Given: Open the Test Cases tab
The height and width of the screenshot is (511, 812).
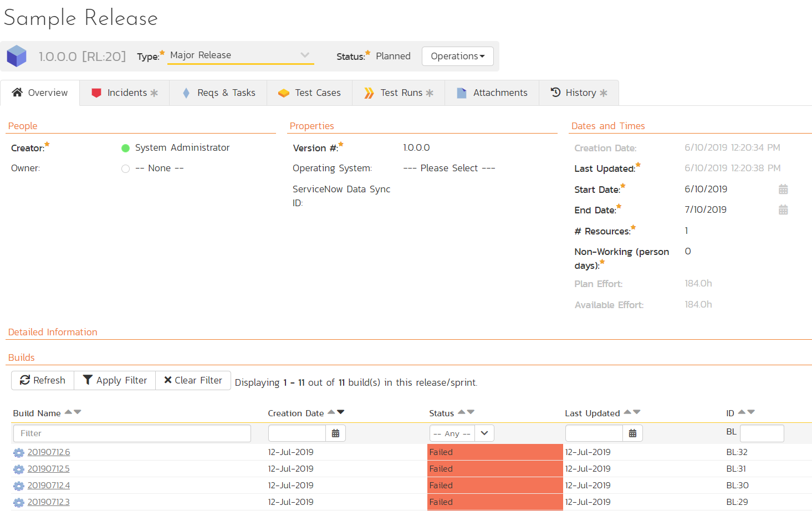Looking at the screenshot, I should pos(310,93).
